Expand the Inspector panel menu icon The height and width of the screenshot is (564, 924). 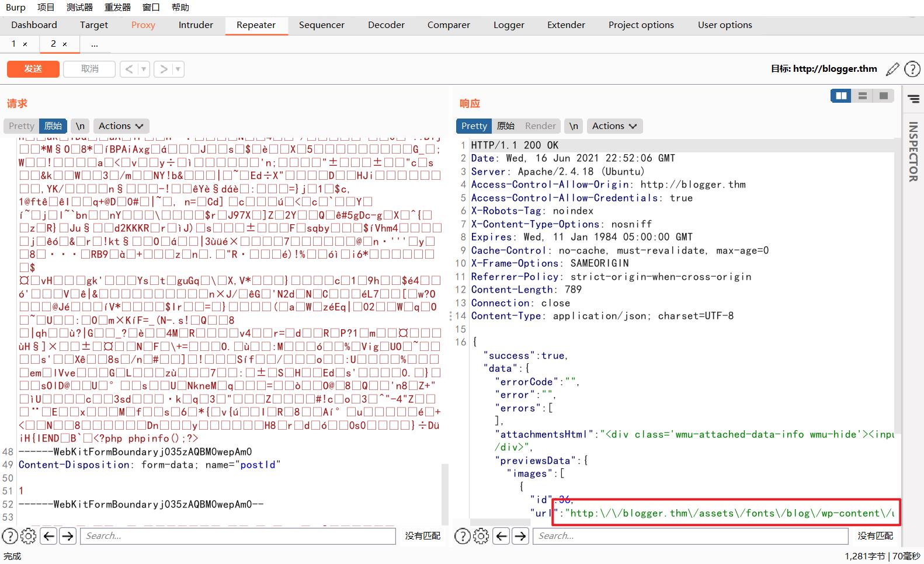tap(913, 99)
